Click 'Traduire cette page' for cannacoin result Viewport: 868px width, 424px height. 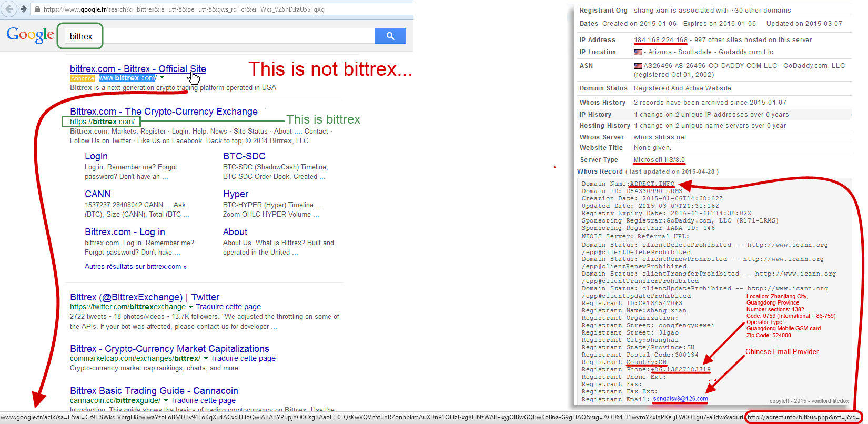(203, 400)
